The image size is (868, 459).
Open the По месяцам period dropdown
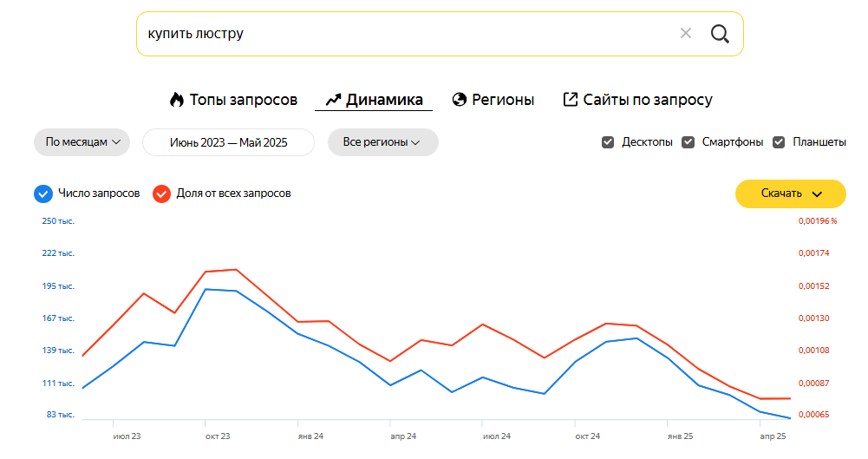point(82,142)
